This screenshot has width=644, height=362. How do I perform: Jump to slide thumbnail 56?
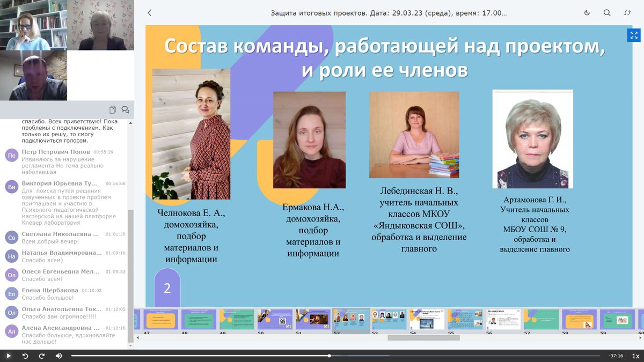[x=503, y=319]
